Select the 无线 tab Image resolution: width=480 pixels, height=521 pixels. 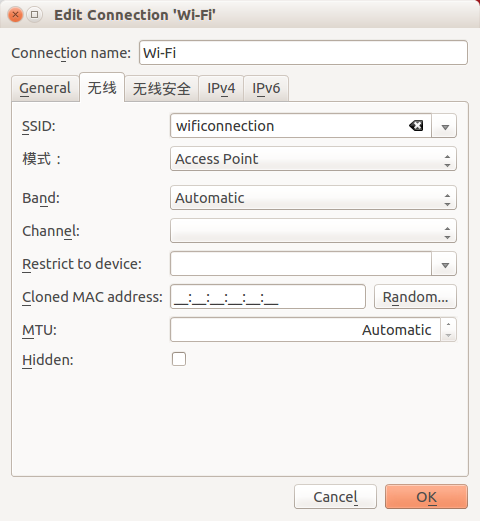pyautogui.click(x=102, y=87)
